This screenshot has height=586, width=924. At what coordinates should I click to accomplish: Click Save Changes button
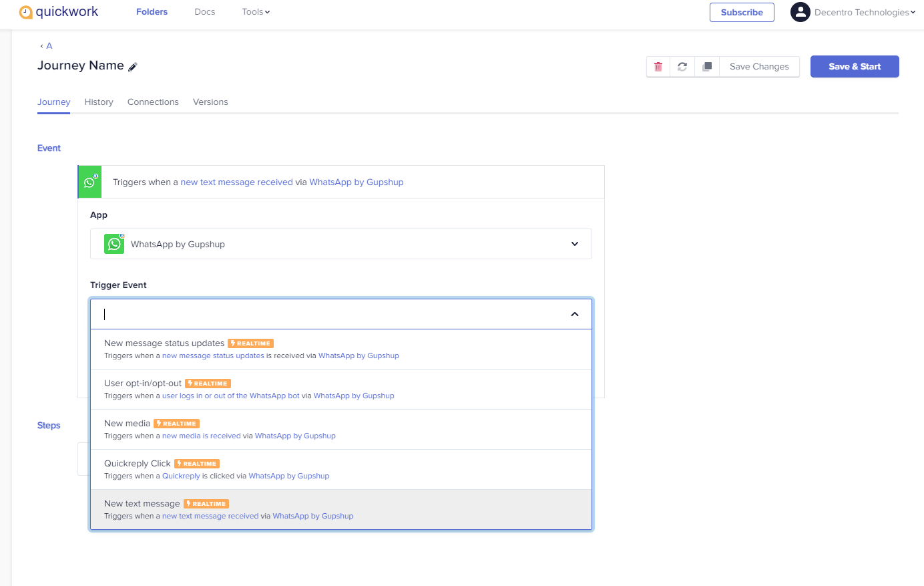[759, 67]
